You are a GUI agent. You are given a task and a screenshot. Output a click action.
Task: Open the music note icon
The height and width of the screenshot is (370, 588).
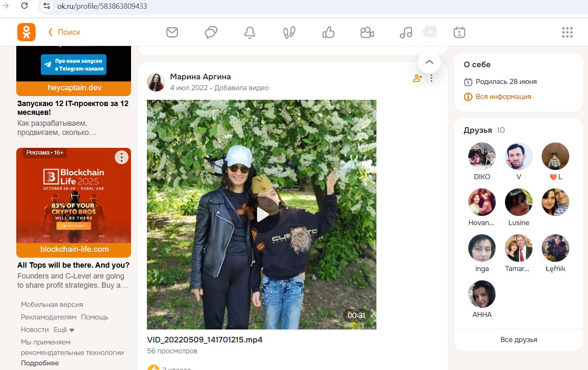coord(406,32)
